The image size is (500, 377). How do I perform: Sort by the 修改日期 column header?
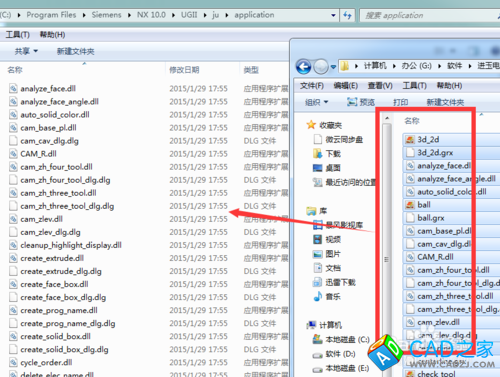point(184,70)
